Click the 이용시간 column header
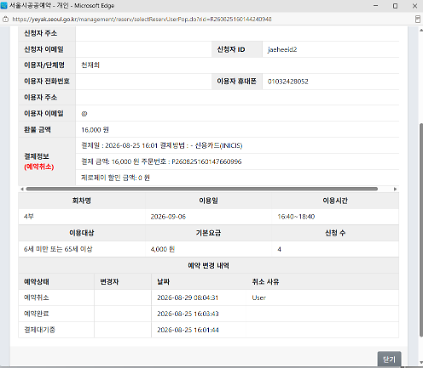Viewport: 423px width, 368px height. tap(335, 201)
